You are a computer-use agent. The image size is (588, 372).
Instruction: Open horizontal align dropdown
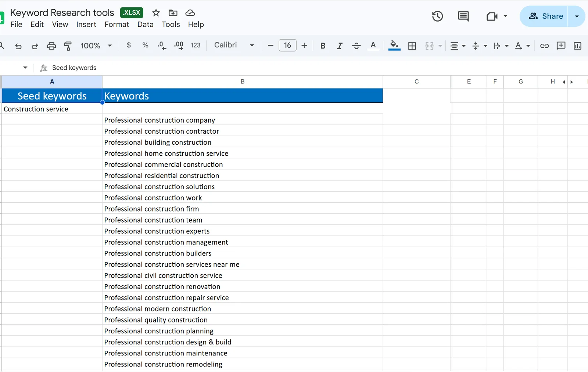point(458,46)
